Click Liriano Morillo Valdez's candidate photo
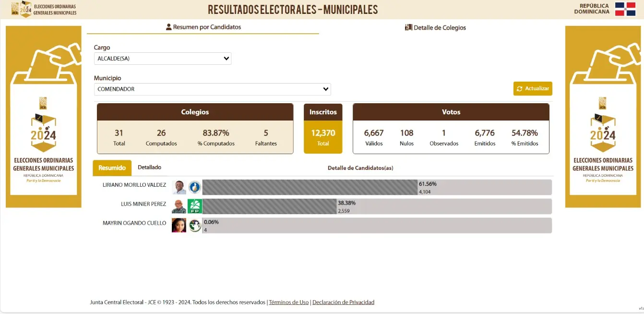 [179, 187]
